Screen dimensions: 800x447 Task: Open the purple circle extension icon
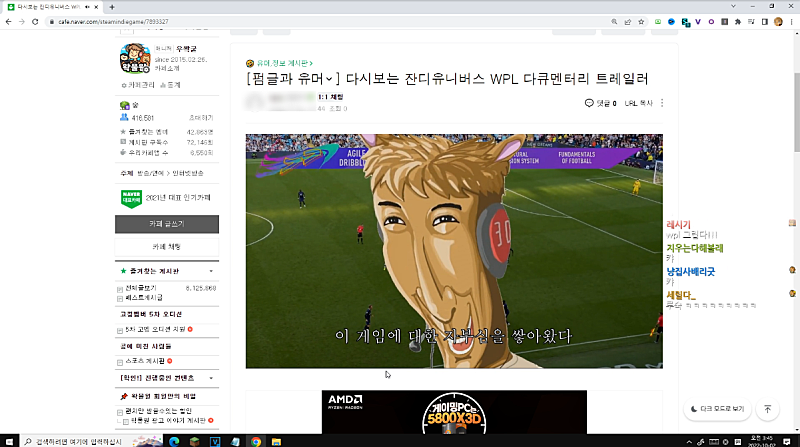pos(711,22)
